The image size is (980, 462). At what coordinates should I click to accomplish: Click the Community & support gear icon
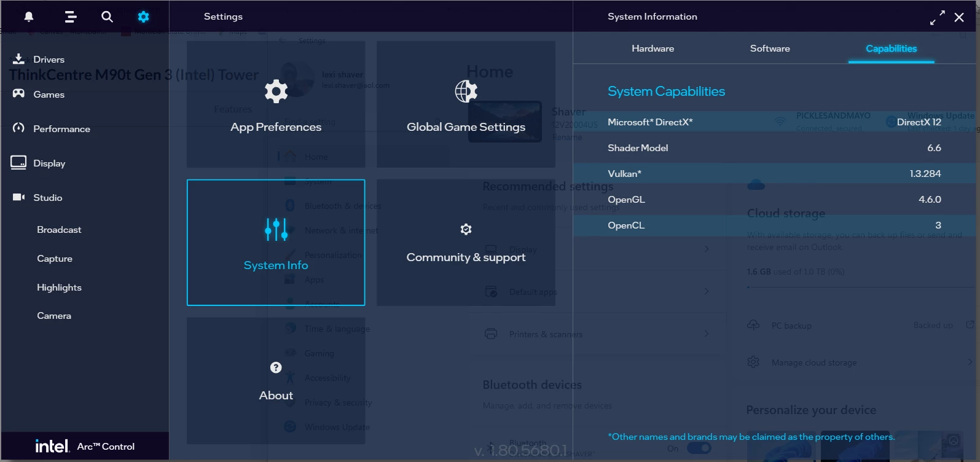coord(466,229)
